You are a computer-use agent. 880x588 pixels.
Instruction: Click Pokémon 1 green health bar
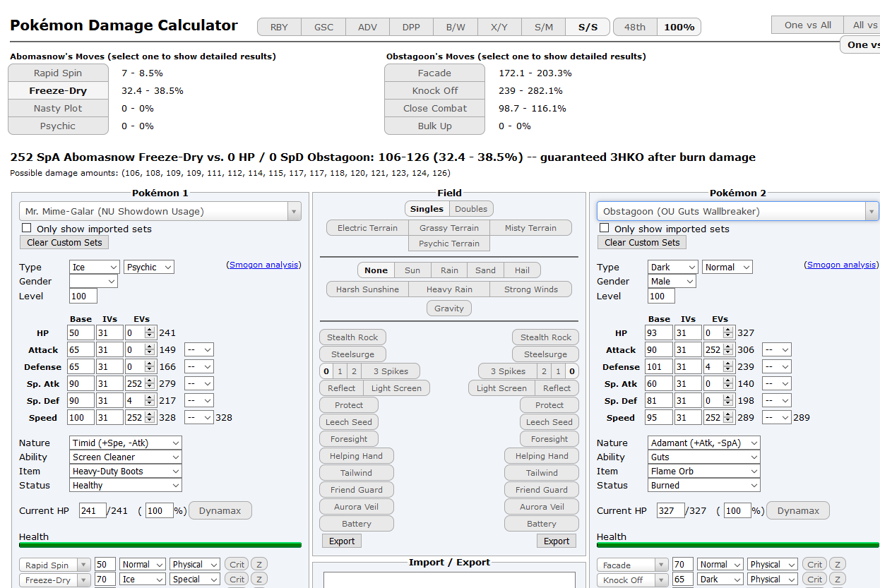tap(160, 545)
